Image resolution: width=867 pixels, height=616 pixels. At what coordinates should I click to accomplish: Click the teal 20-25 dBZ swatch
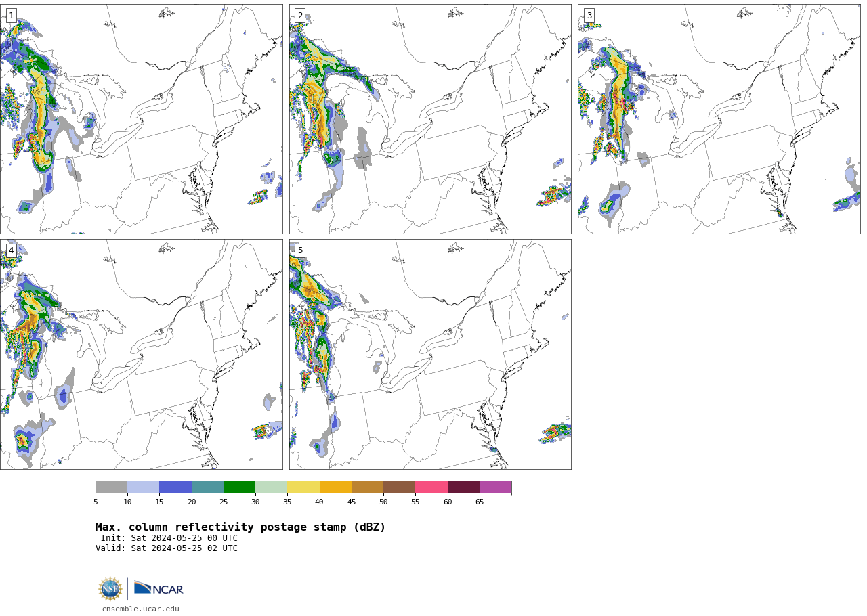[x=207, y=487]
